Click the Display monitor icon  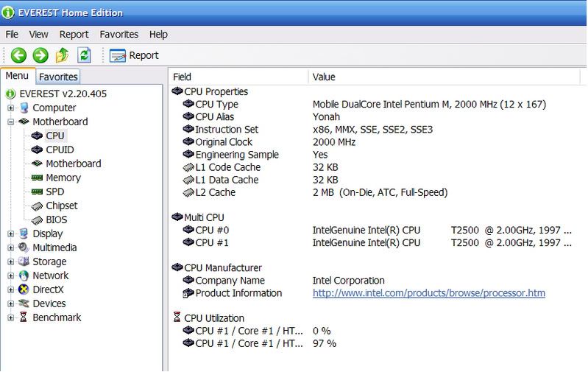point(24,234)
